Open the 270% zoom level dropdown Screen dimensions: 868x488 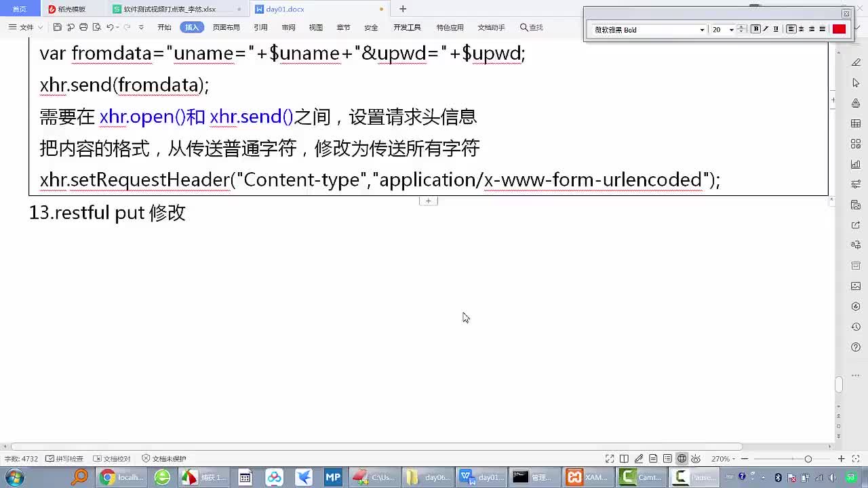723,459
